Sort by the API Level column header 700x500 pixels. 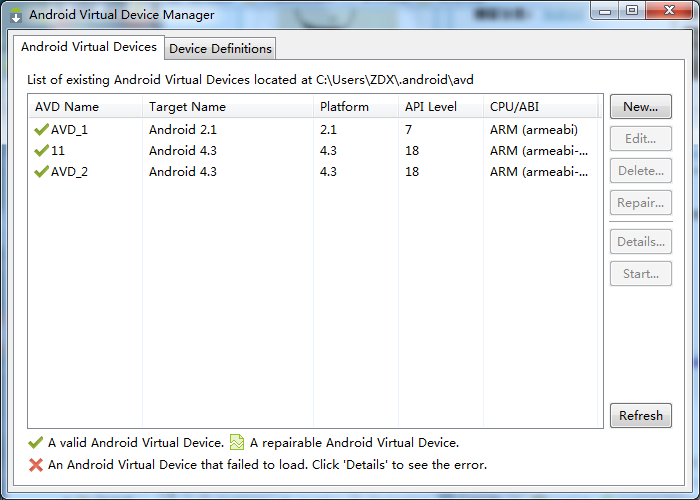(441, 107)
